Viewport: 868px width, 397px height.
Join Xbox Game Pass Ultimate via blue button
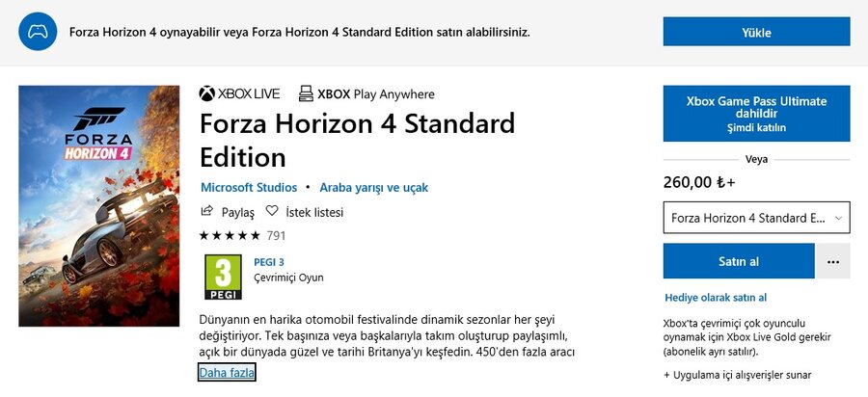[x=756, y=114]
